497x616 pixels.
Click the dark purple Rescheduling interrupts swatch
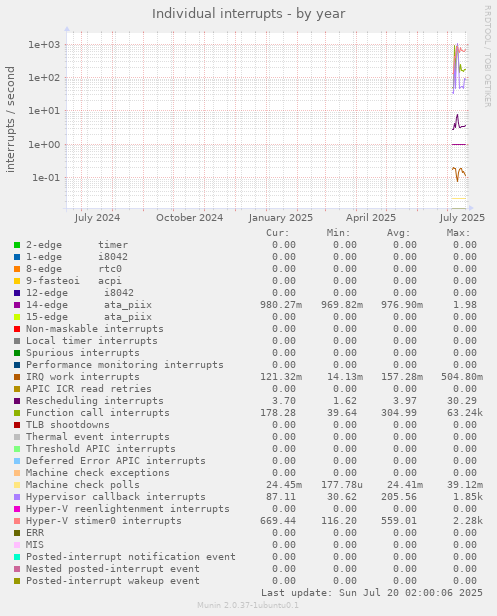17,401
